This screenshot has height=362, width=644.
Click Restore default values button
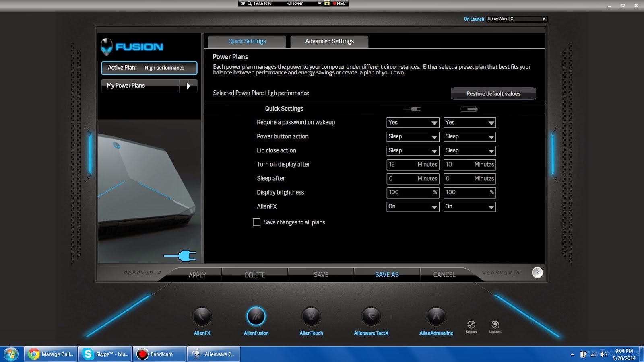[x=493, y=93]
